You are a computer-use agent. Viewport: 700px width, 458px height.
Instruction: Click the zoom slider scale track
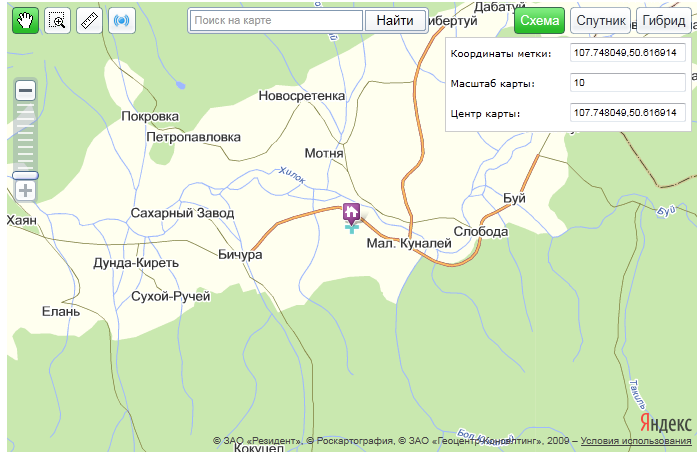click(25, 136)
